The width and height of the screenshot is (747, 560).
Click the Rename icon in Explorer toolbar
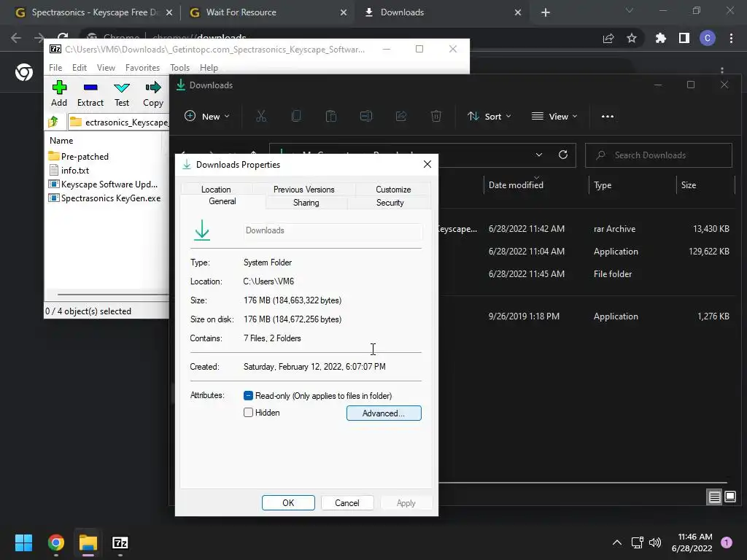coord(366,116)
